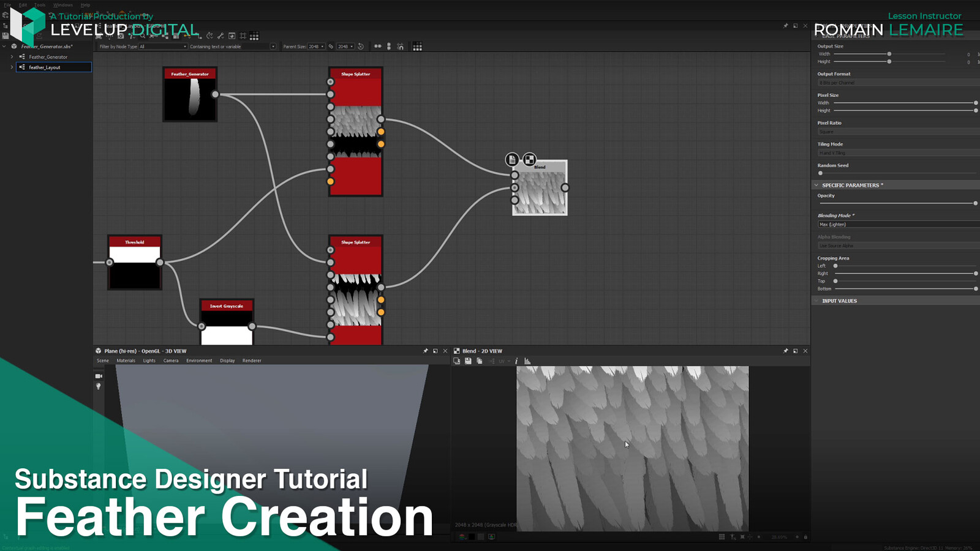Click the save icon in the 2D view toolbar
This screenshot has width=980, height=551.
coord(468,361)
